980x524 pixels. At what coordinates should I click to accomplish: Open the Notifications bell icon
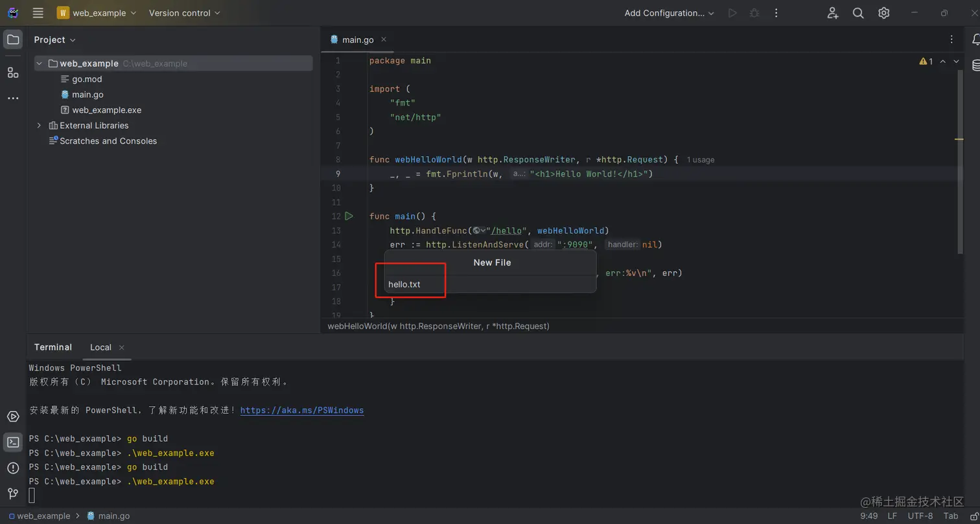pos(975,40)
